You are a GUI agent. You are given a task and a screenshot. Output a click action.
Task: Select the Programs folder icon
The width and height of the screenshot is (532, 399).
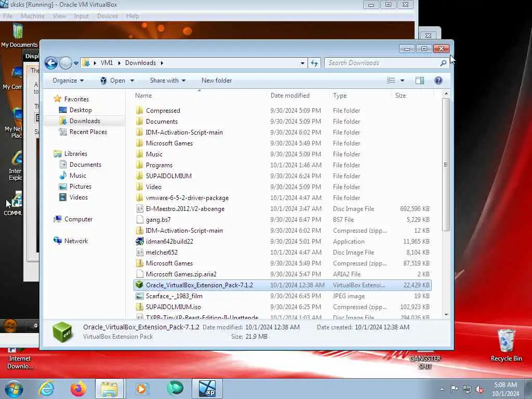click(139, 165)
